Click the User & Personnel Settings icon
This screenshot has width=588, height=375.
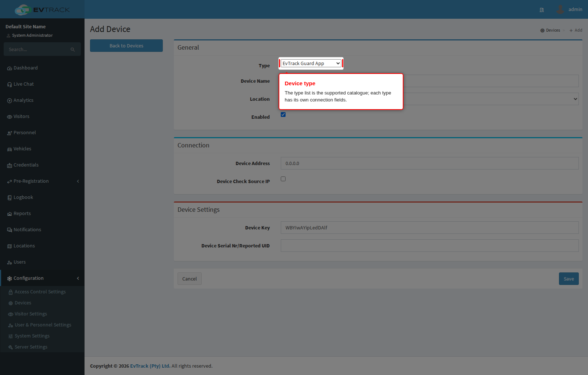pyautogui.click(x=11, y=325)
